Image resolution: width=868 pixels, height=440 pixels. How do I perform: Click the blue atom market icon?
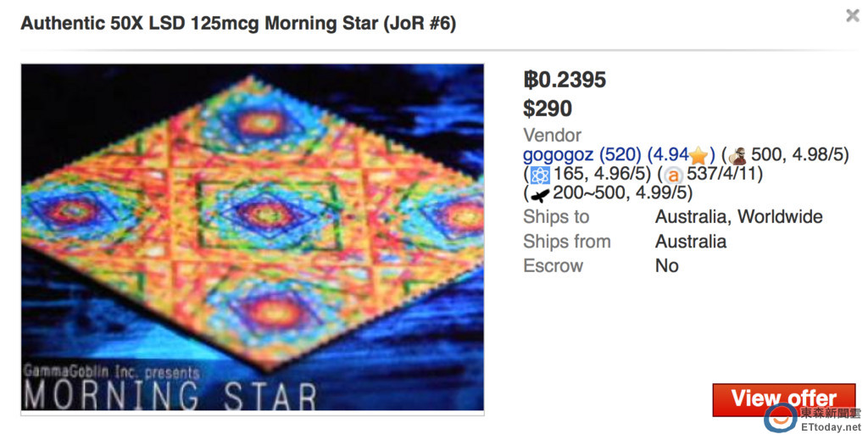[540, 175]
